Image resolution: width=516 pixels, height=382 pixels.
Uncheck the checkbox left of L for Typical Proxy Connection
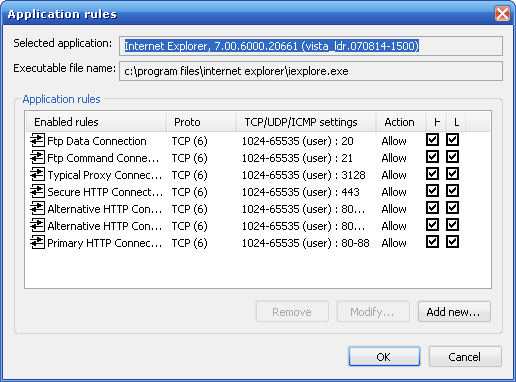432,174
